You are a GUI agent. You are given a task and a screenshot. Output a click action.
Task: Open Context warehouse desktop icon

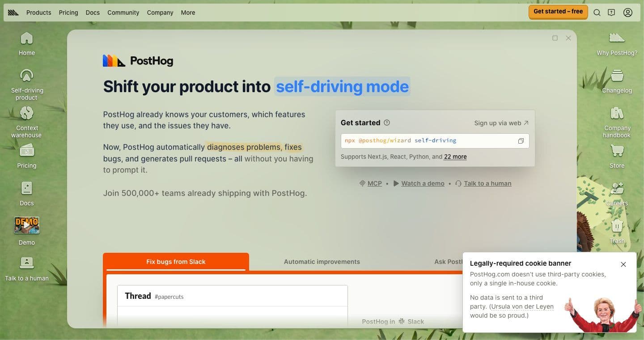pyautogui.click(x=27, y=122)
